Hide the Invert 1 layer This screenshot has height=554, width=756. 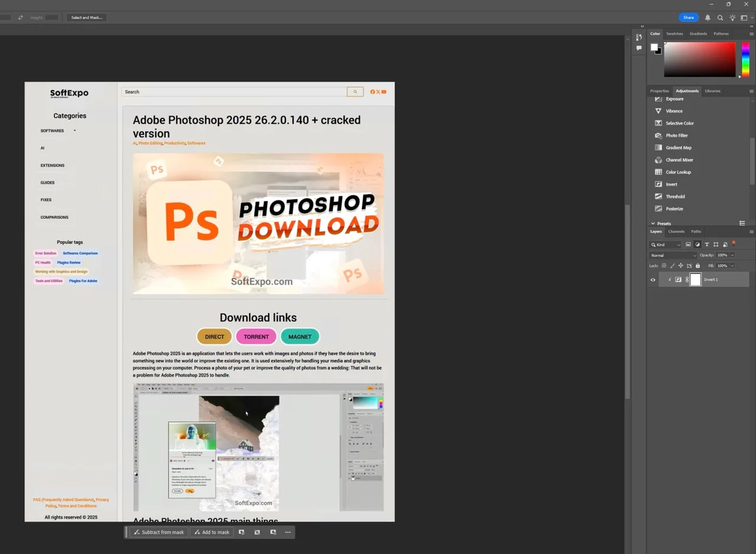point(653,279)
